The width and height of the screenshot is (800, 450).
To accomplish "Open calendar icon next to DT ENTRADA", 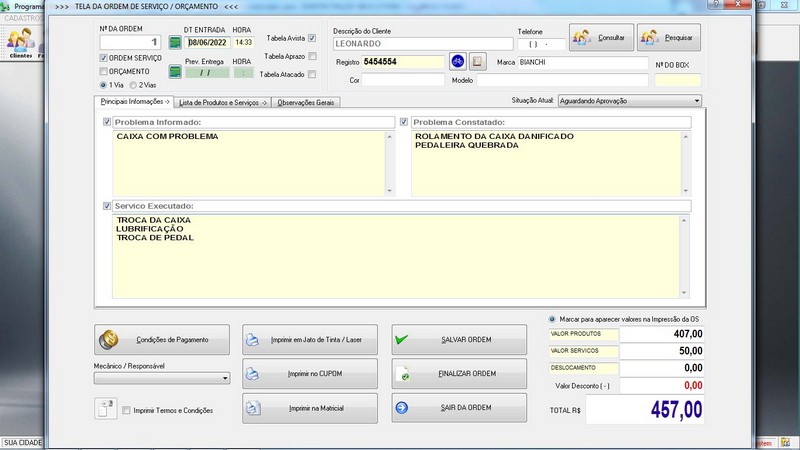I will click(x=175, y=42).
